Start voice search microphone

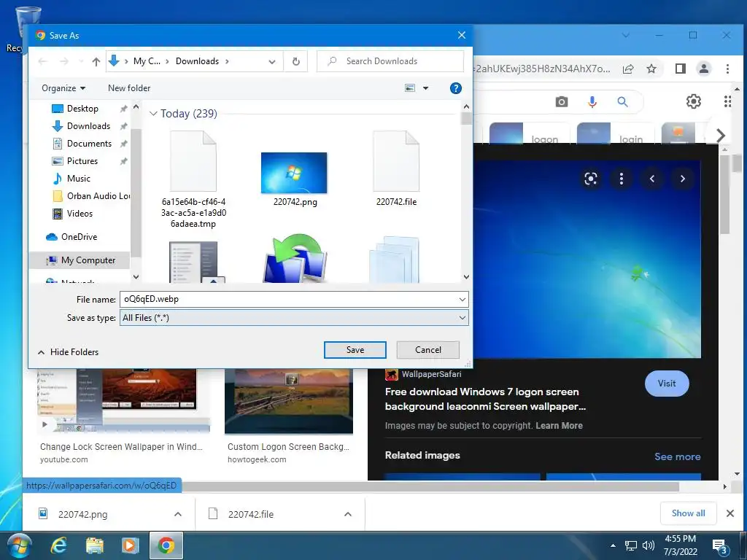pyautogui.click(x=592, y=102)
